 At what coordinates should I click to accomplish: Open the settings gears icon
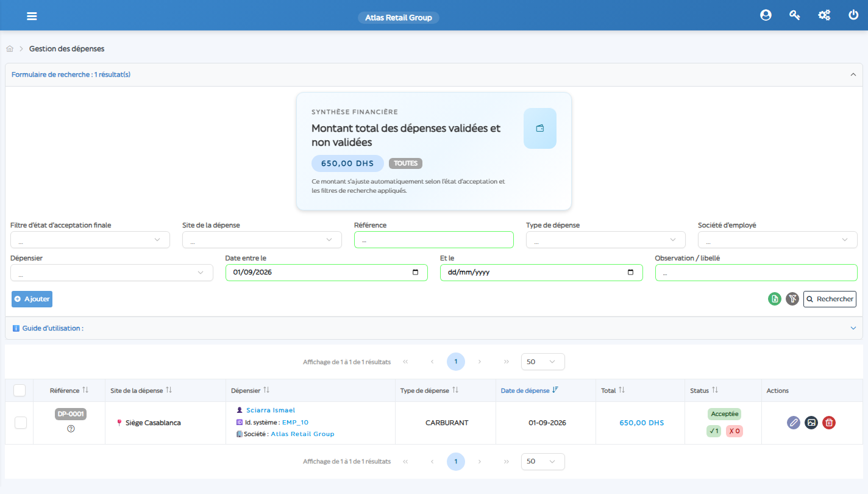824,16
